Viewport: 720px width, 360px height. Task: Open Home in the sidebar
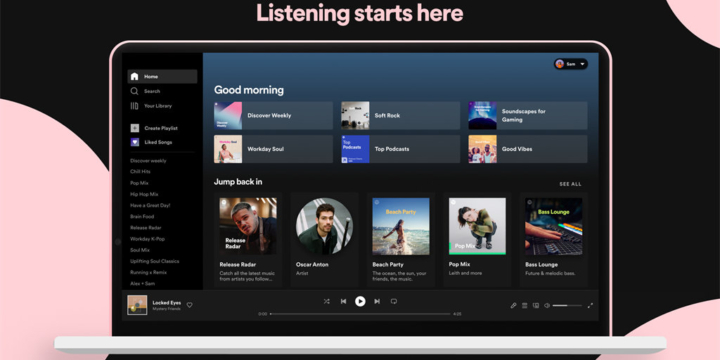[162, 77]
